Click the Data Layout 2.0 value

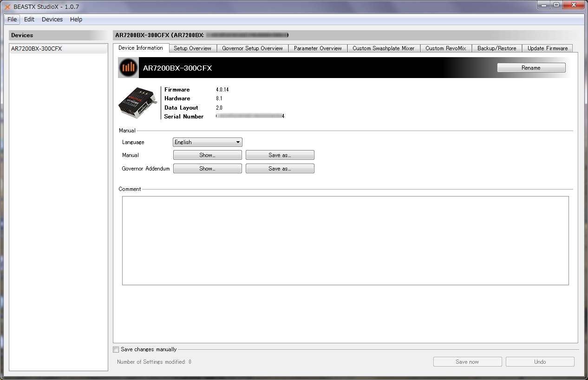pyautogui.click(x=219, y=108)
